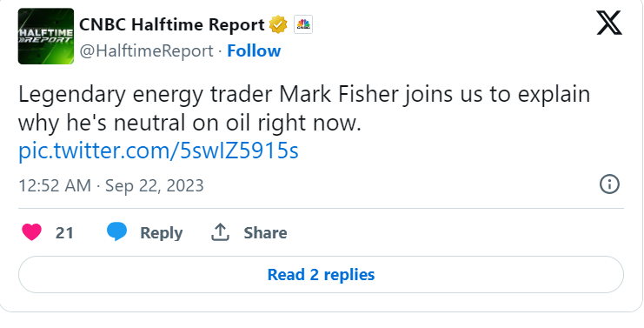Click the Reply text label
Screen dimensions: 644x328
click(161, 232)
